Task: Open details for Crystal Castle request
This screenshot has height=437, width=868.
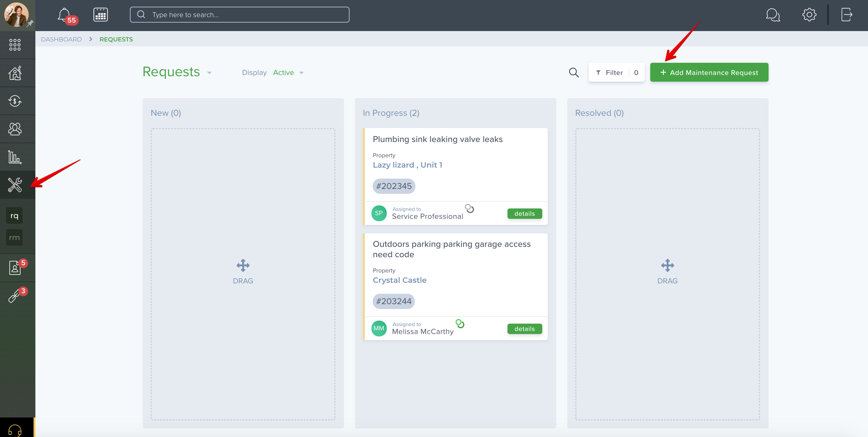Action: click(x=525, y=329)
